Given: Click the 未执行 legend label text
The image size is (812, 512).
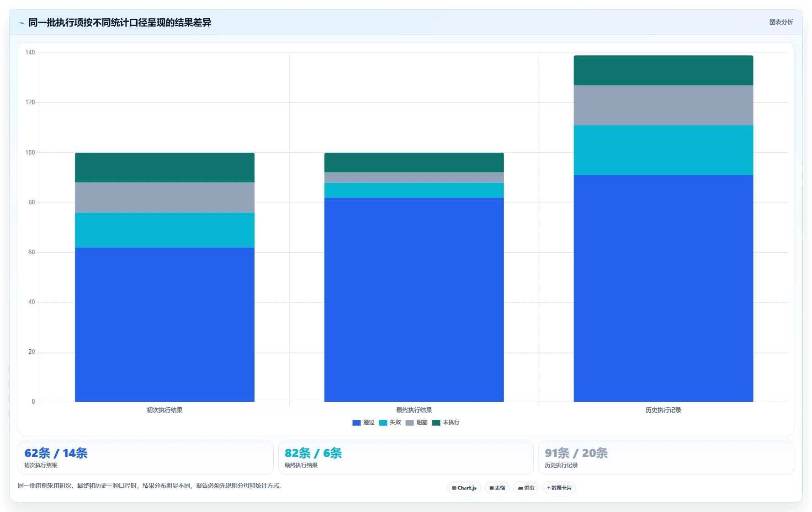Looking at the screenshot, I should 451,422.
